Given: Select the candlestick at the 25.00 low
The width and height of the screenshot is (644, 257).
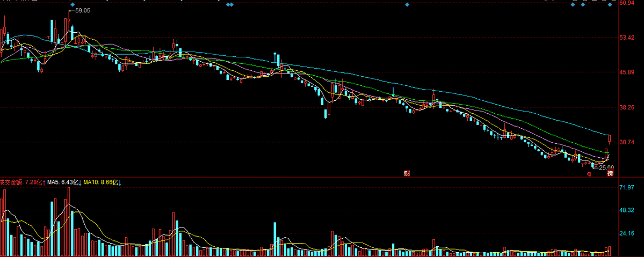Looking at the screenshot, I should click(x=592, y=165).
